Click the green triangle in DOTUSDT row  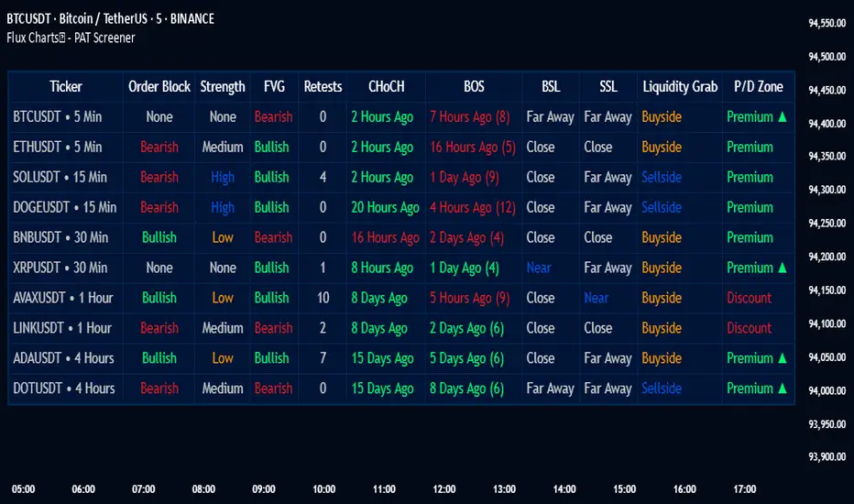(x=783, y=389)
